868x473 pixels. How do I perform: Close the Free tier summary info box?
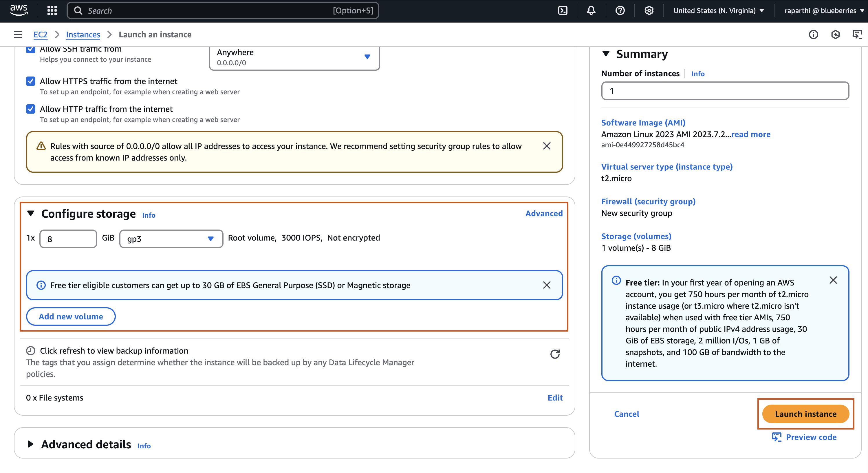(x=833, y=280)
